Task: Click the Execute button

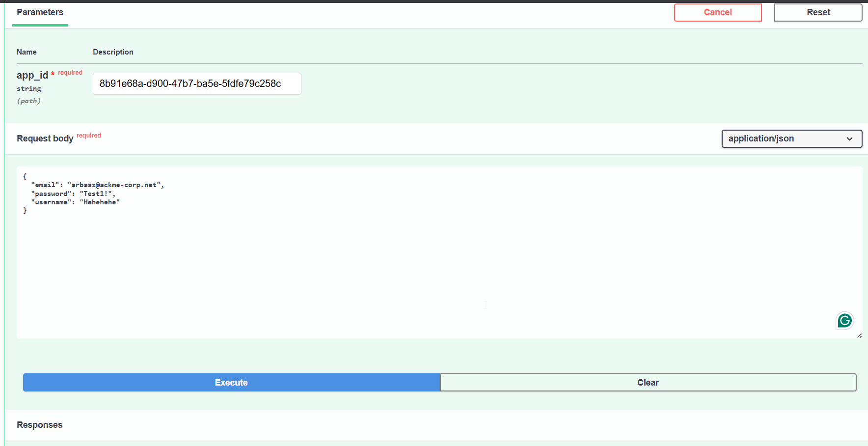Action: pos(231,382)
